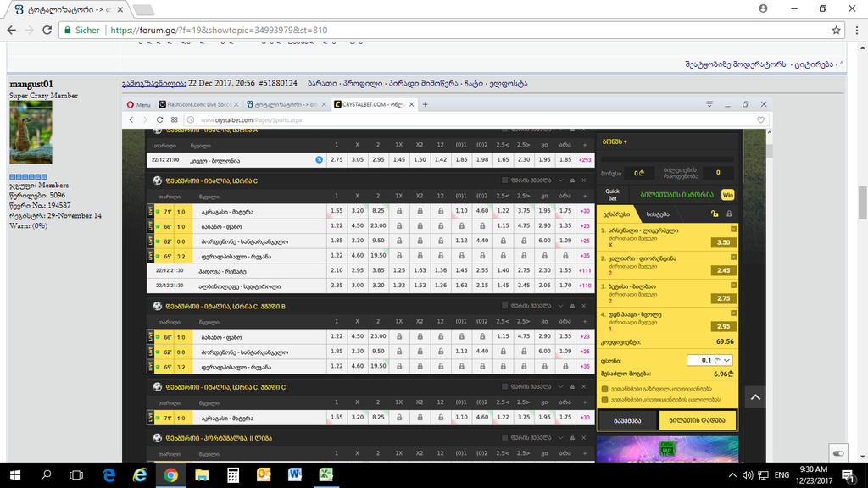Close the Italy Serie C Group B block
868x488 pixels.
[x=583, y=306]
